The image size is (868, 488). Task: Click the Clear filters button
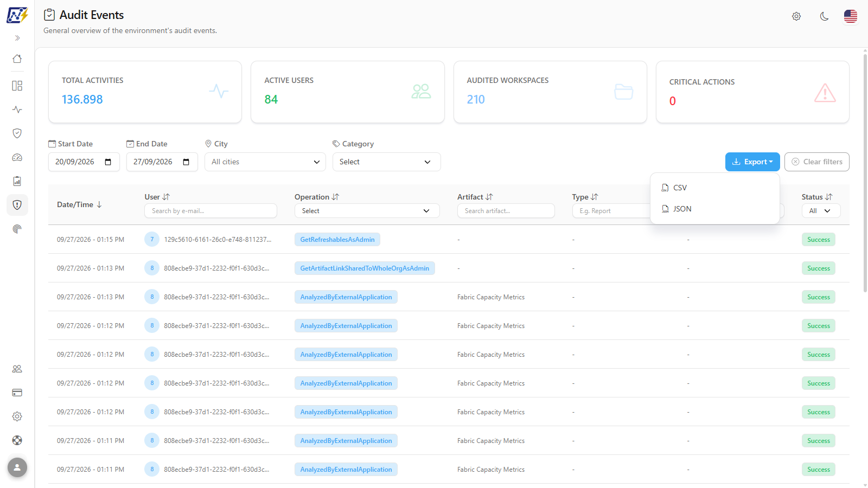point(817,162)
